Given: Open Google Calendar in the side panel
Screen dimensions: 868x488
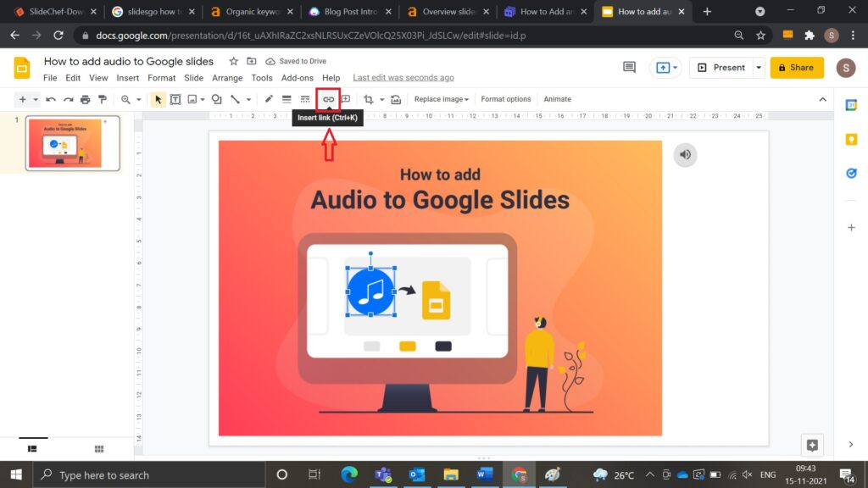Looking at the screenshot, I should tap(851, 105).
